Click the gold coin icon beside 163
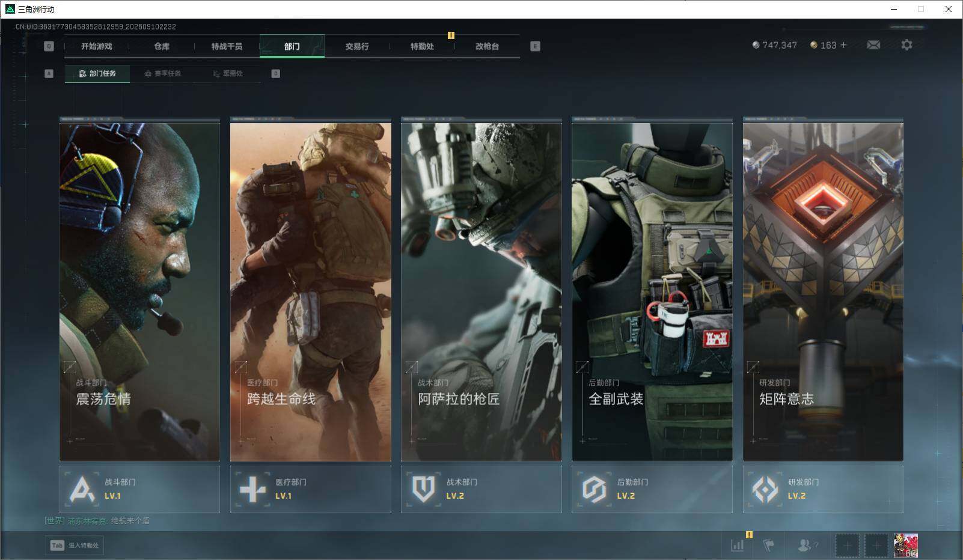Viewport: 963px width, 560px height. pos(814,45)
